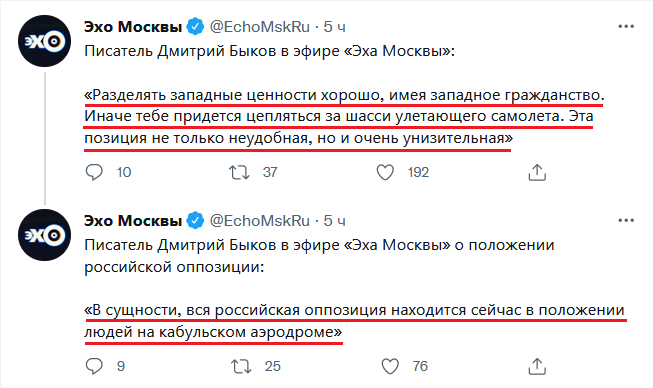Click the 5 ч timestamp on second tweet
653x388 pixels.
(x=334, y=221)
